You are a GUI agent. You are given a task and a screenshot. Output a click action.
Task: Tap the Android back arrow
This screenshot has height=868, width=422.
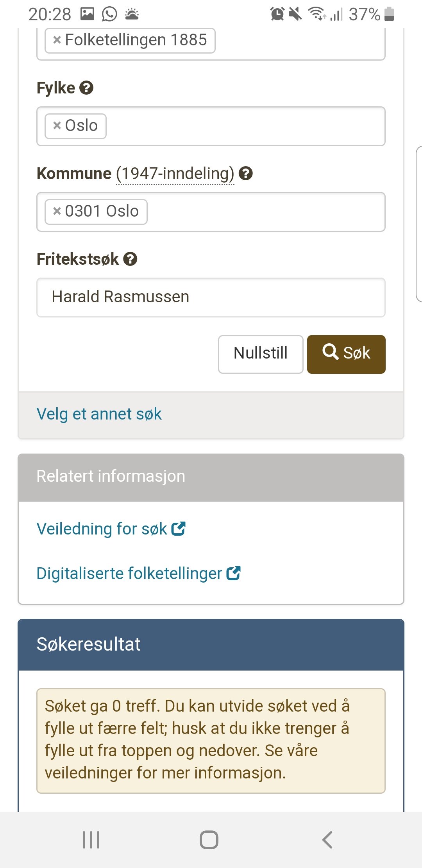pos(327,839)
